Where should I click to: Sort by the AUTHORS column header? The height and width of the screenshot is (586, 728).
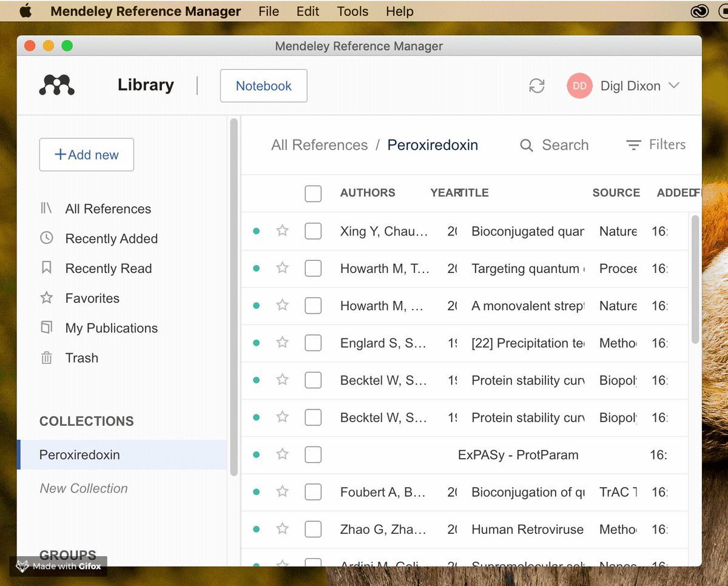[368, 193]
